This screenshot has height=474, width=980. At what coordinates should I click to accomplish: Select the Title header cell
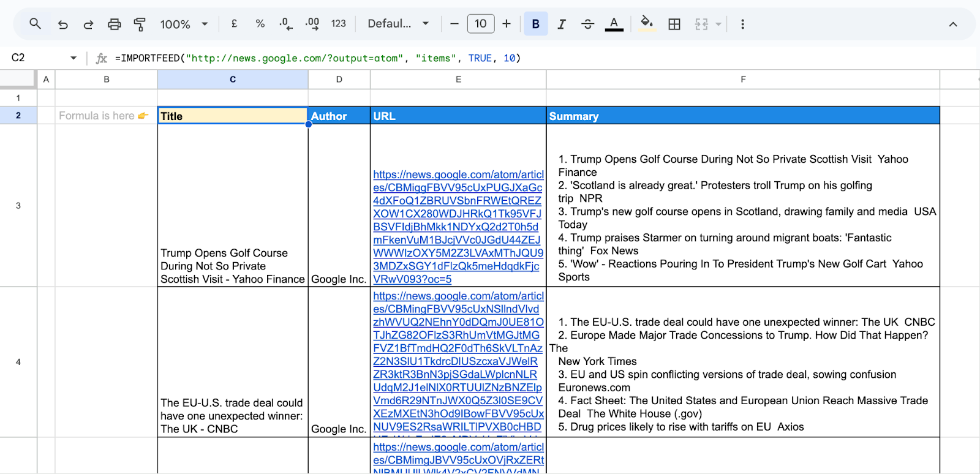point(233,116)
